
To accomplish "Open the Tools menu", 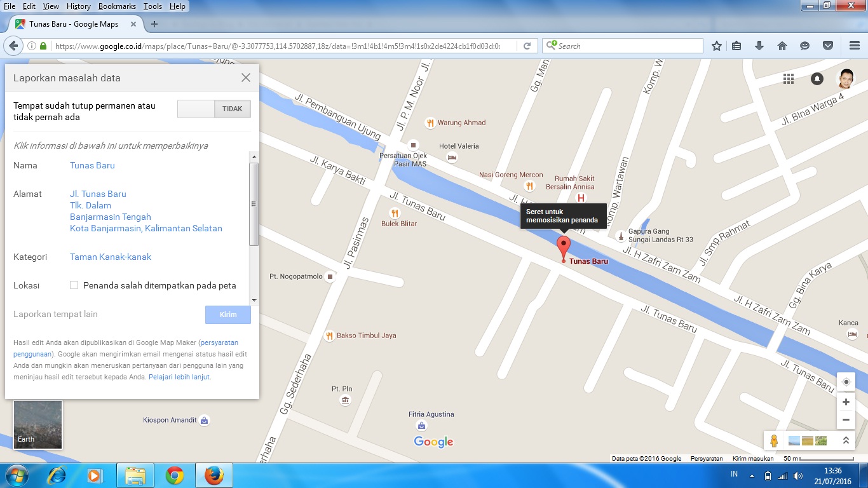I will 153,6.
